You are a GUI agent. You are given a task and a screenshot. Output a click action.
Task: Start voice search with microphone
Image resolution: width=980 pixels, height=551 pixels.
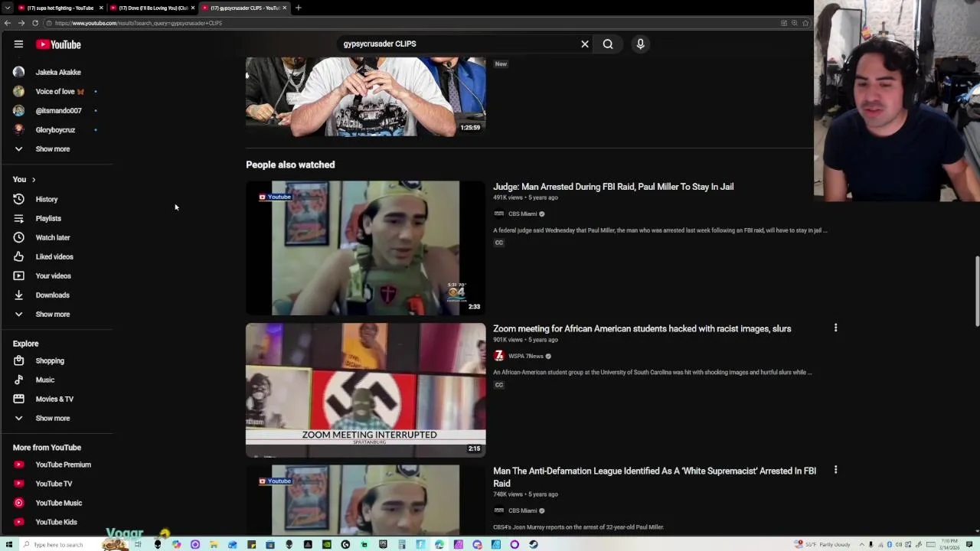(641, 44)
